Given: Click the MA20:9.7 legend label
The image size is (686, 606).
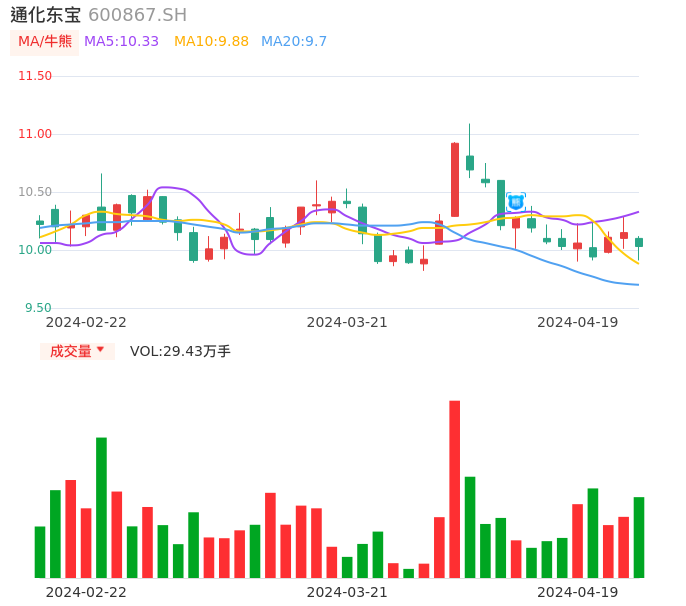Looking at the screenshot, I should tap(294, 42).
